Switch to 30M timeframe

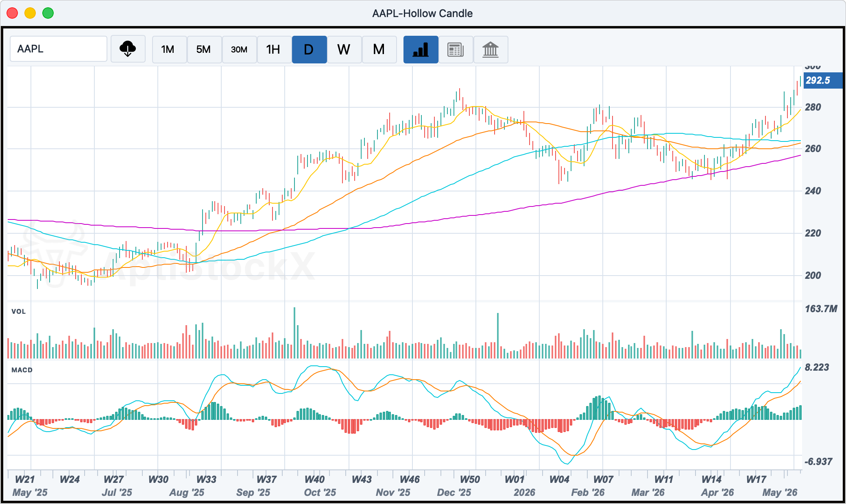(239, 49)
